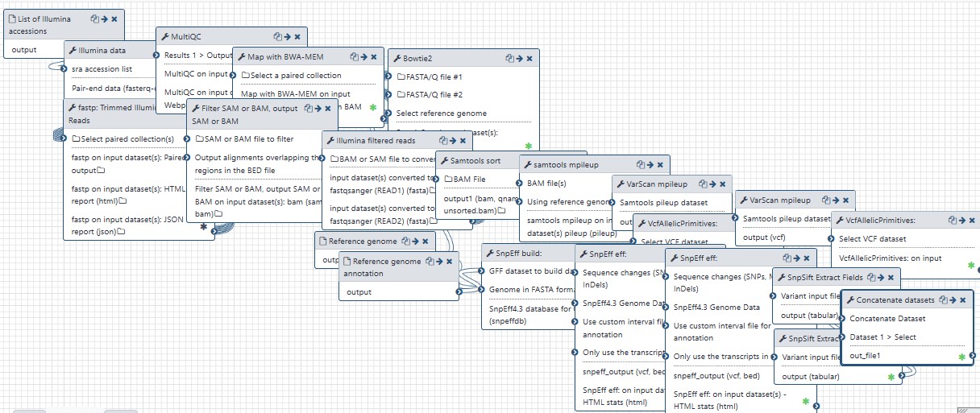
Task: Toggle workflow output asterisk on Map with BWA-MEM
Action: tap(372, 107)
